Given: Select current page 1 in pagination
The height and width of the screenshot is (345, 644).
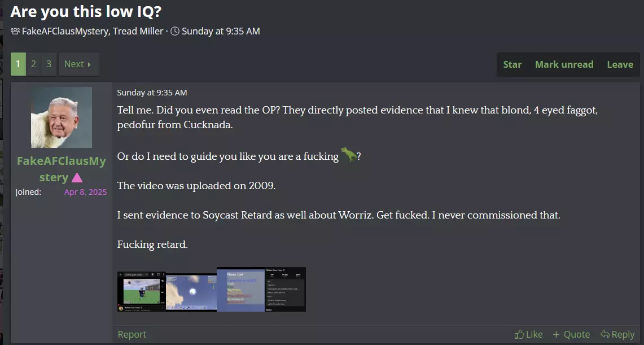Looking at the screenshot, I should [x=18, y=64].
